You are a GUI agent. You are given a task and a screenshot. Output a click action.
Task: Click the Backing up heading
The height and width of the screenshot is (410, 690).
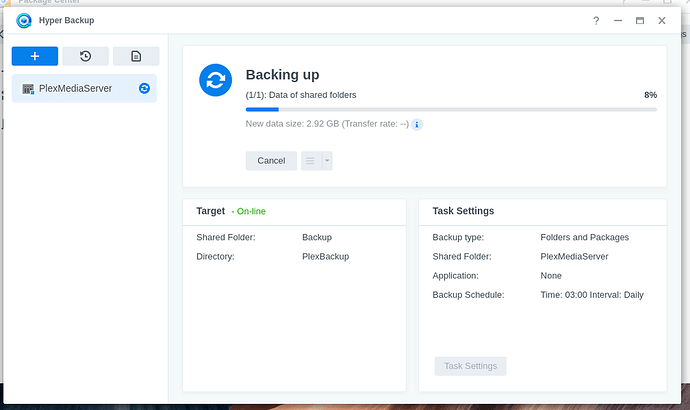[x=283, y=75]
